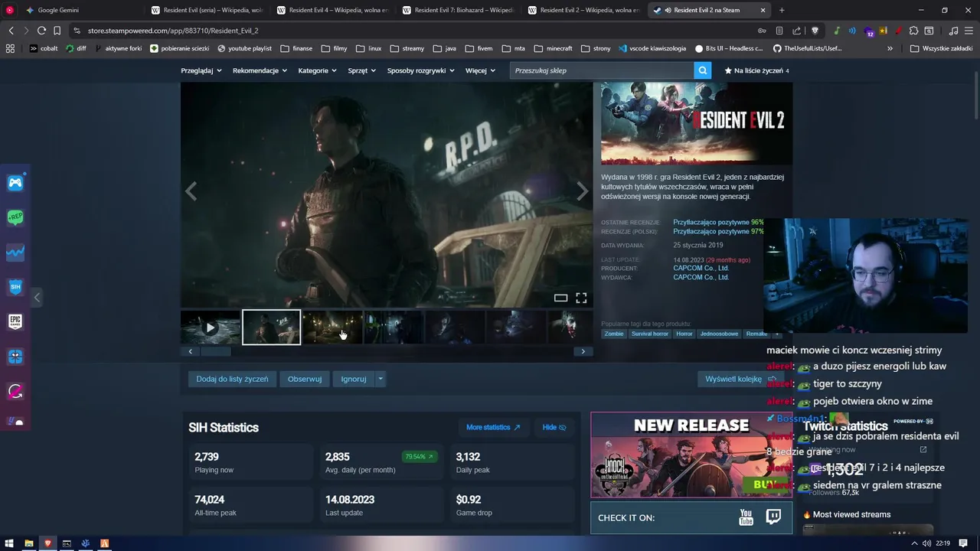Click the Zombie tag

(614, 334)
